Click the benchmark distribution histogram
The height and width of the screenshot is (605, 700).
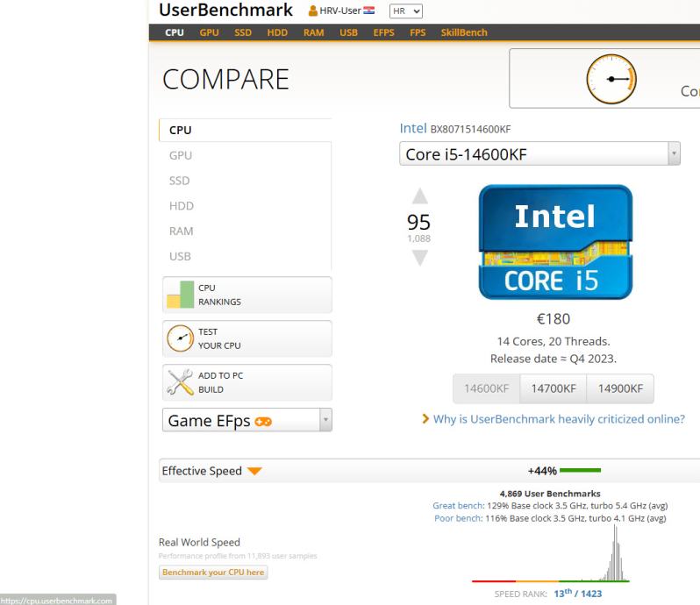click(551, 553)
